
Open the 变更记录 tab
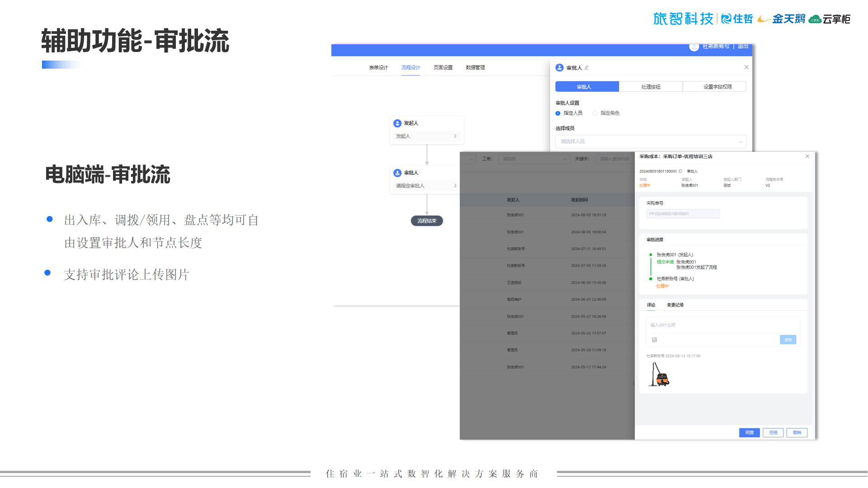[675, 305]
